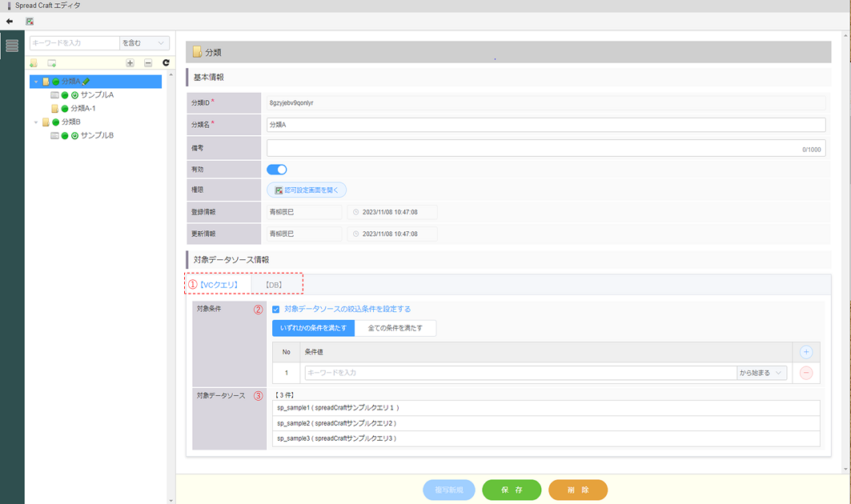
Task: Click the green 保存 button
Action: point(512,490)
